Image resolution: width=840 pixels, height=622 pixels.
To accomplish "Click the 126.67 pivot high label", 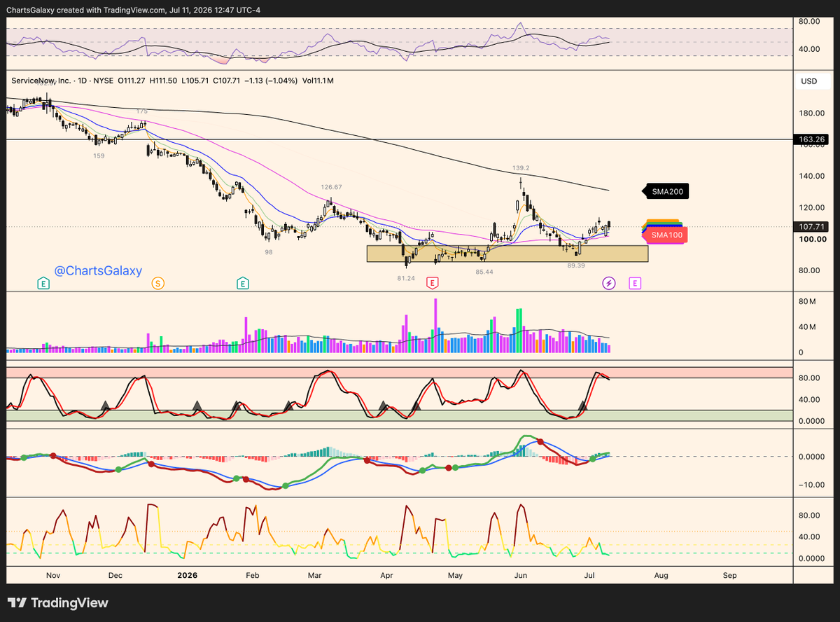I will pos(331,187).
